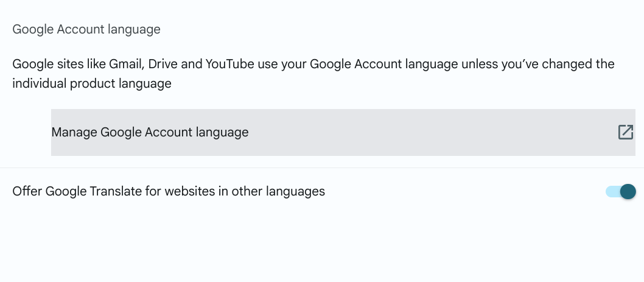Click the "Manage Google Account language" label text
Screen dimensions: 644x282
tap(150, 132)
